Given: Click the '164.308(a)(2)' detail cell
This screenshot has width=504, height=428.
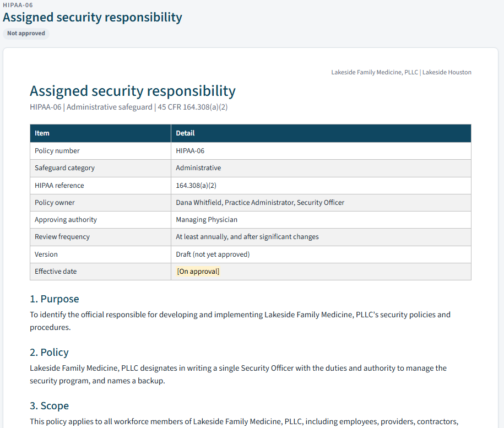Looking at the screenshot, I should click(x=321, y=186).
